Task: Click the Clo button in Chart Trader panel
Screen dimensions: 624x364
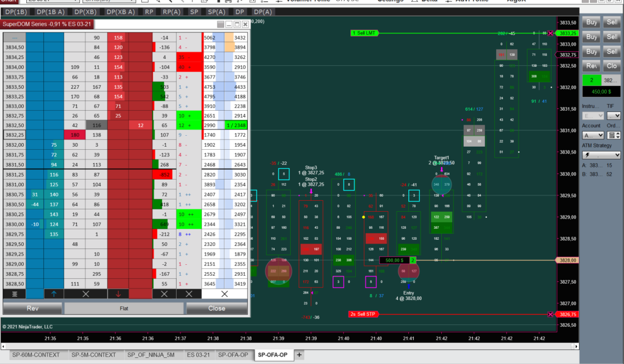Action: coord(612,66)
